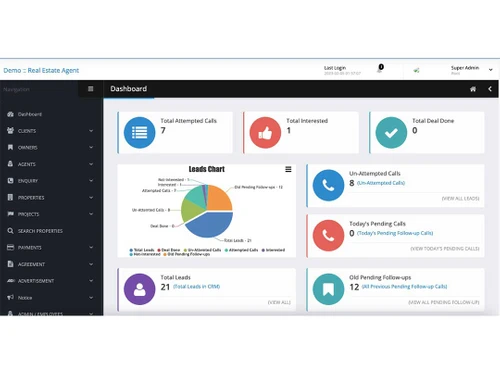
Task: Toggle Total Leads legend entry
Action: (x=142, y=250)
